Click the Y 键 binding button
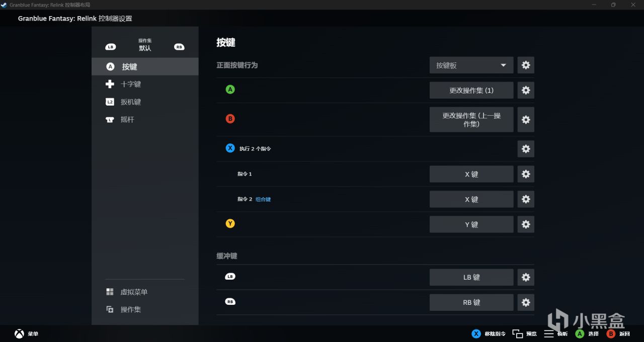Image resolution: width=644 pixels, height=342 pixels. [x=471, y=224]
